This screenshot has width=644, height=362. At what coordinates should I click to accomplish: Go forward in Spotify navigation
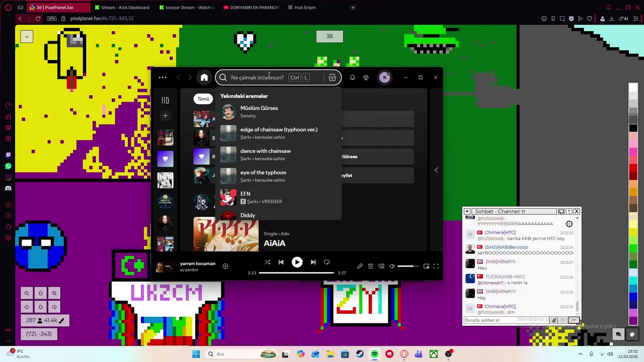pos(189,77)
